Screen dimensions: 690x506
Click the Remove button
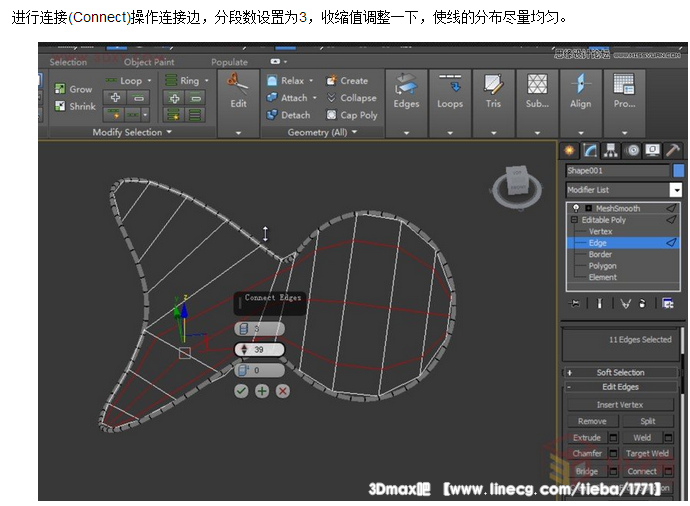point(592,421)
